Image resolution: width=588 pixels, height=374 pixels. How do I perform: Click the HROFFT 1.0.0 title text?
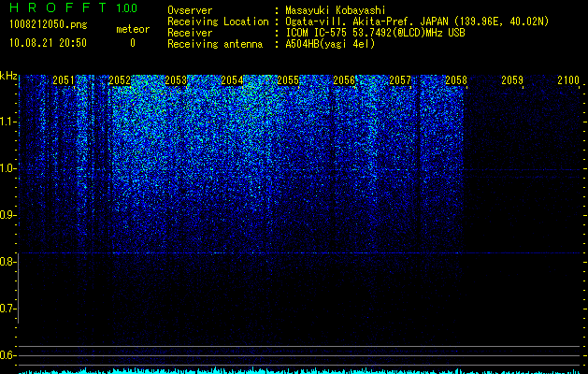(x=73, y=7)
